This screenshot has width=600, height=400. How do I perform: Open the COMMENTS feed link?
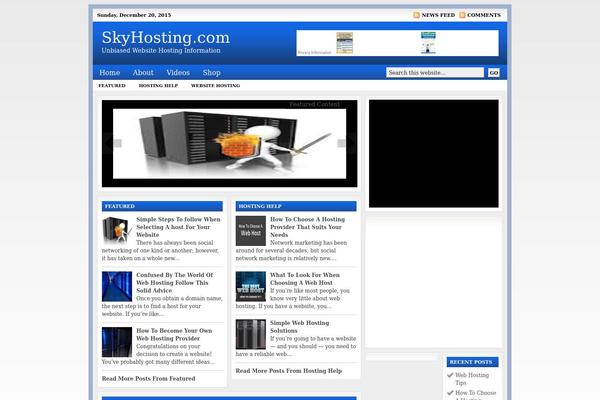coord(484,15)
